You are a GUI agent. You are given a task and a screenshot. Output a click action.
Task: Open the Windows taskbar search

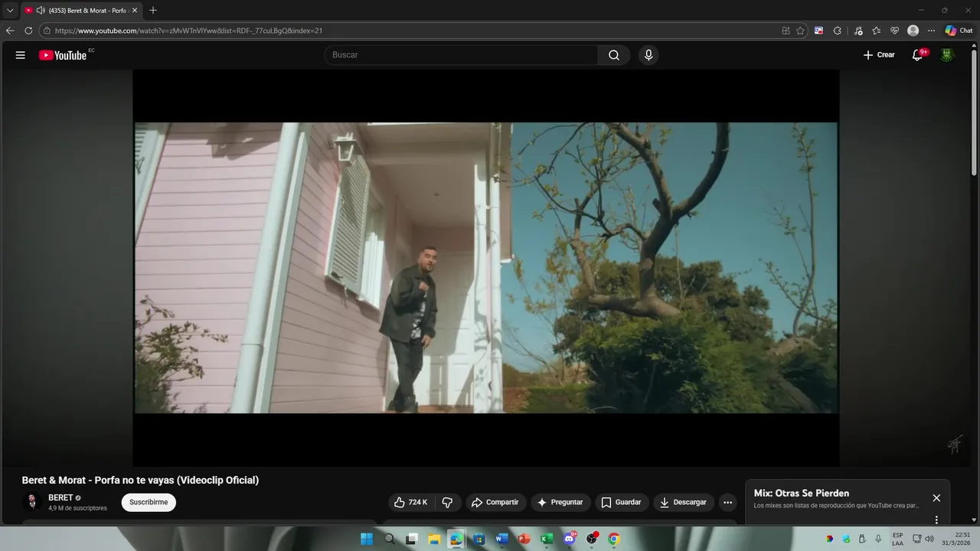pyautogui.click(x=389, y=539)
